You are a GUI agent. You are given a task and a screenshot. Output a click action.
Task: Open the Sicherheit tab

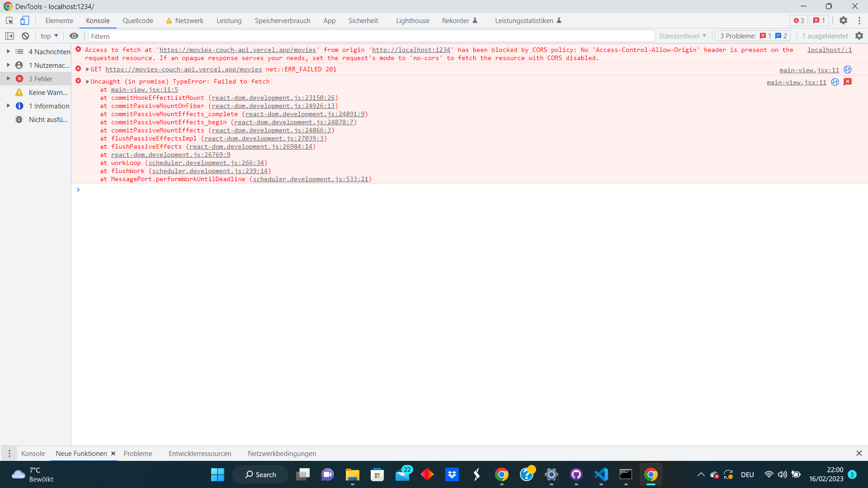[x=363, y=21]
